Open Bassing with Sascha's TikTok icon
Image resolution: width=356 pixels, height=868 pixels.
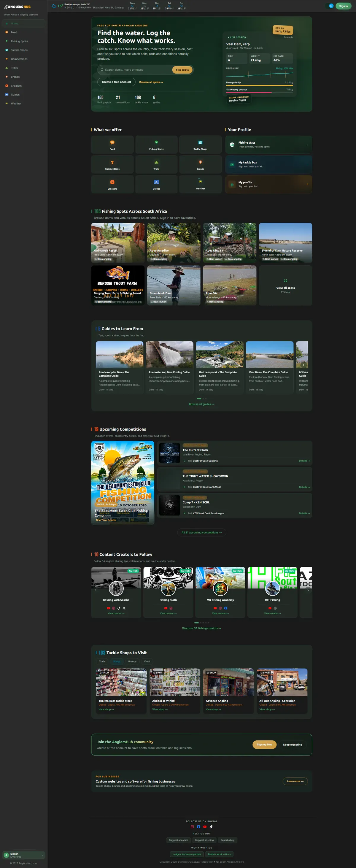point(119,608)
